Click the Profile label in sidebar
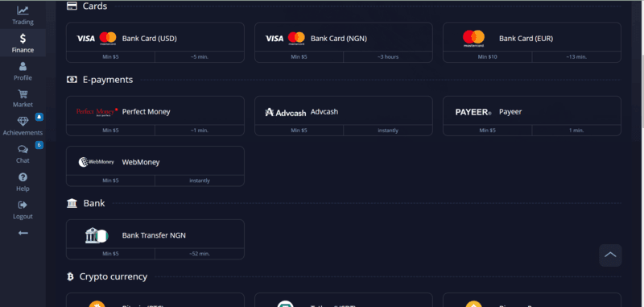644x307 pixels. tap(23, 77)
